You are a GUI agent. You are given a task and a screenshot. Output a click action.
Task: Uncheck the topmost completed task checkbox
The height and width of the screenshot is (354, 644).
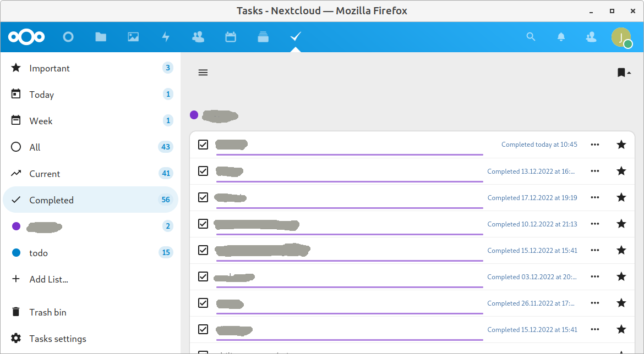pyautogui.click(x=203, y=145)
